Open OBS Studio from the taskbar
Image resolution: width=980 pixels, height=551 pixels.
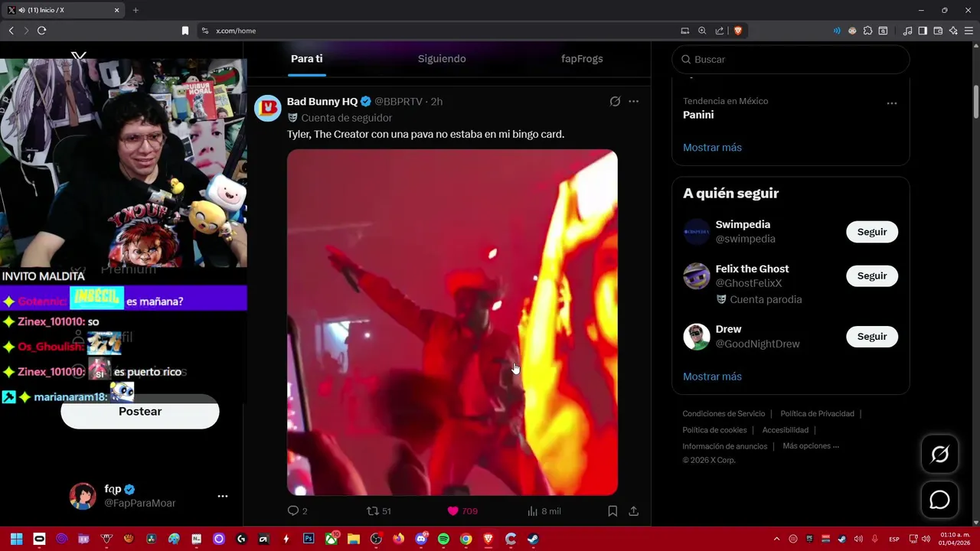pyautogui.click(x=376, y=539)
